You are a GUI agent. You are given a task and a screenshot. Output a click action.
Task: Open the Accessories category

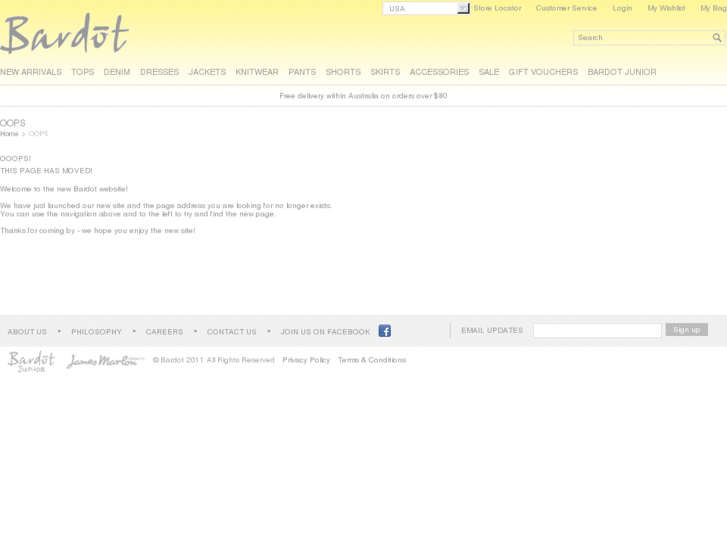click(x=439, y=72)
